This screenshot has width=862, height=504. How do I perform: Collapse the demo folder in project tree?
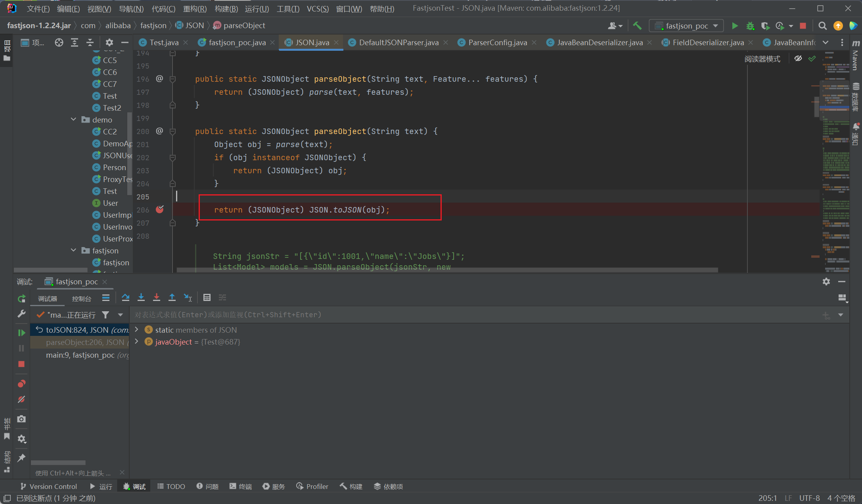click(73, 119)
